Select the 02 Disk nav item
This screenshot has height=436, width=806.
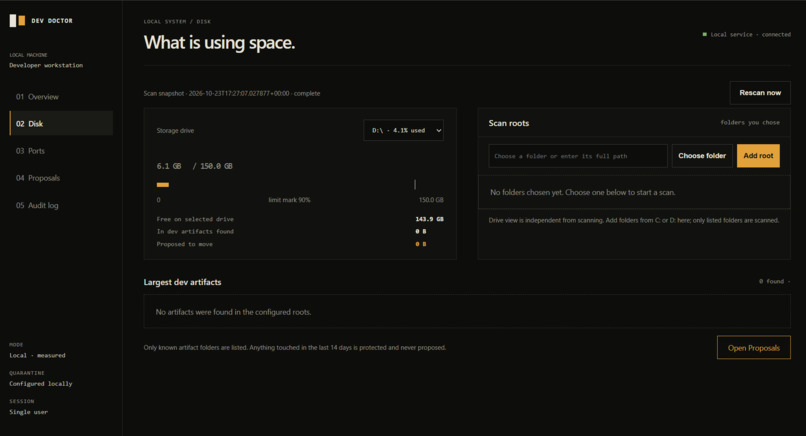(x=61, y=123)
